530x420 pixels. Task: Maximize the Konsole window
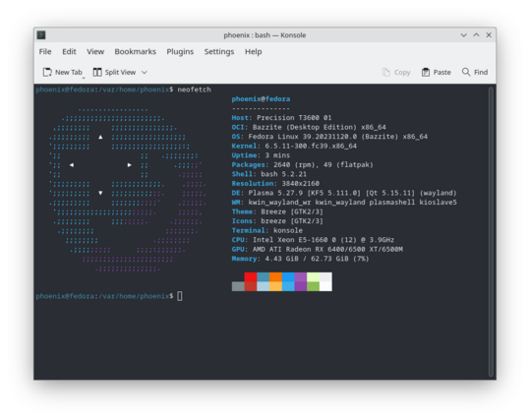point(476,34)
